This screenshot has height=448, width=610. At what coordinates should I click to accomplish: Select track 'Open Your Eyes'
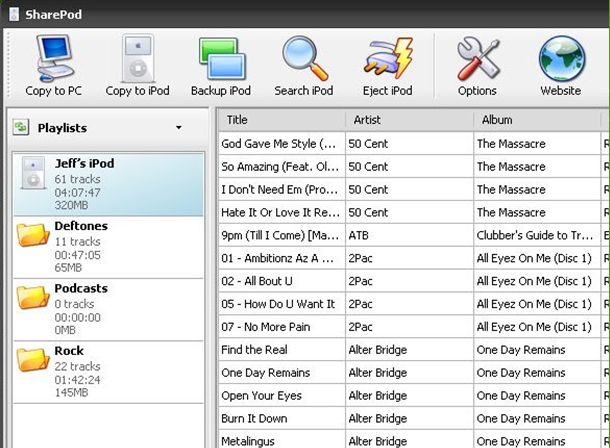point(282,396)
